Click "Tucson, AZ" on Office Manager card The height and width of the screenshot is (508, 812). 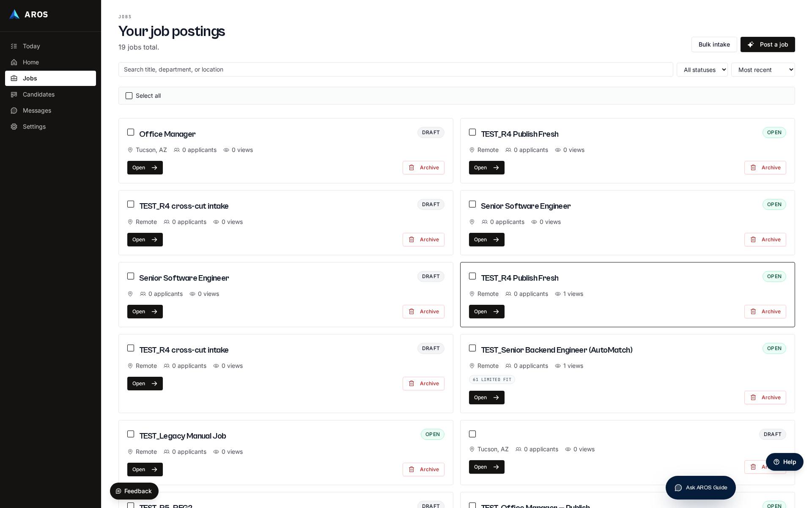tap(151, 150)
